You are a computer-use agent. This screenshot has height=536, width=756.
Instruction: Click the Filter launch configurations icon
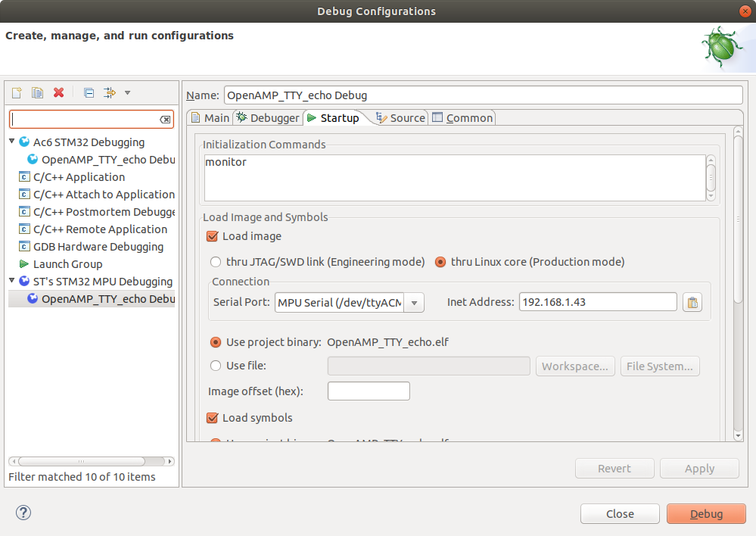tap(110, 92)
